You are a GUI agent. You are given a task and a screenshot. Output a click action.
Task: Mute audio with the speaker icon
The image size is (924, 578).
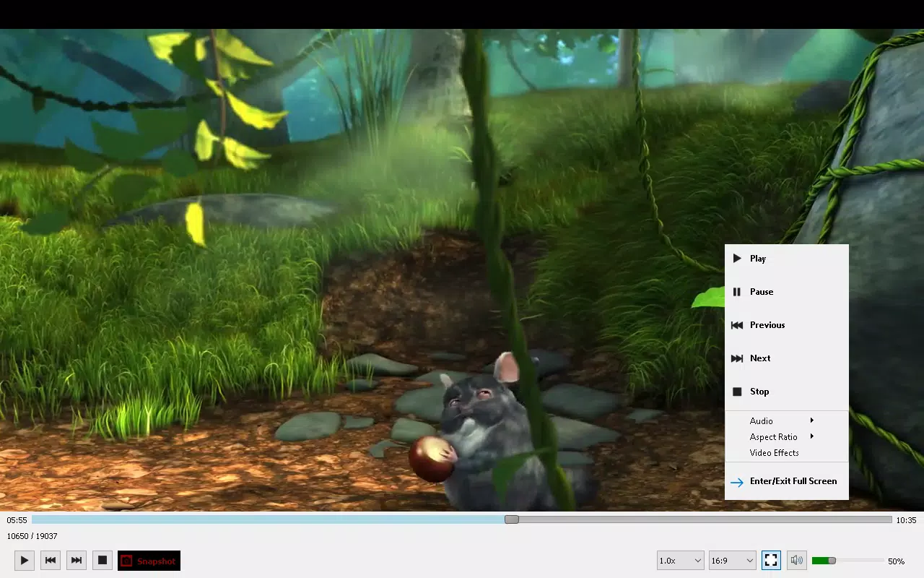797,560
